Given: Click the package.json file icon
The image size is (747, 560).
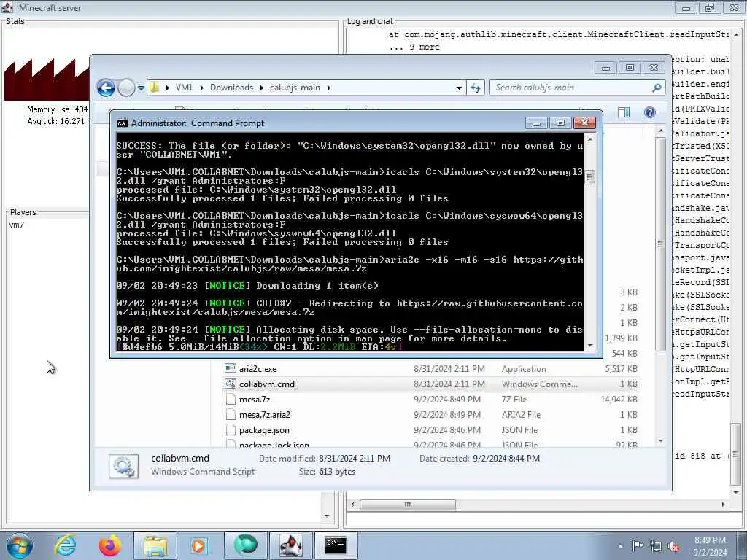Looking at the screenshot, I should coord(231,430).
